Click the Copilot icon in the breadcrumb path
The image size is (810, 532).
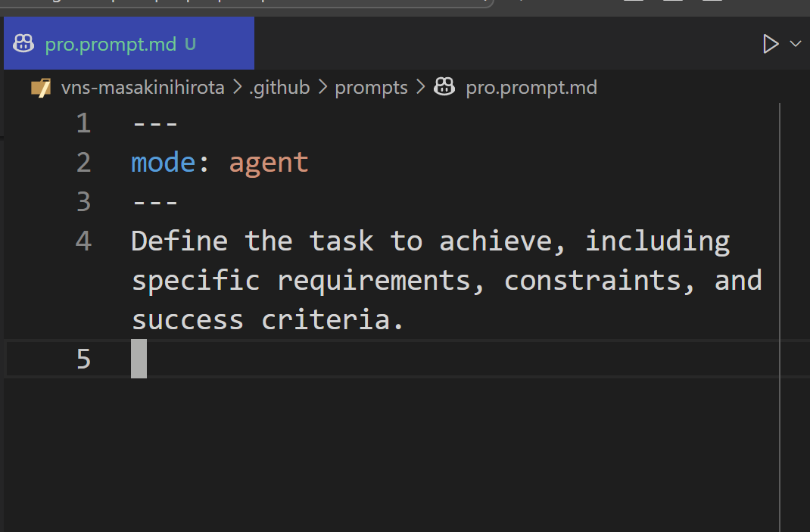click(444, 86)
